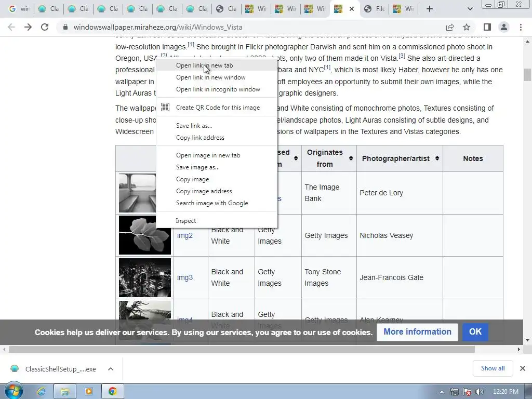Accept cookies with the OK button
Image resolution: width=532 pixels, height=399 pixels.
click(475, 332)
